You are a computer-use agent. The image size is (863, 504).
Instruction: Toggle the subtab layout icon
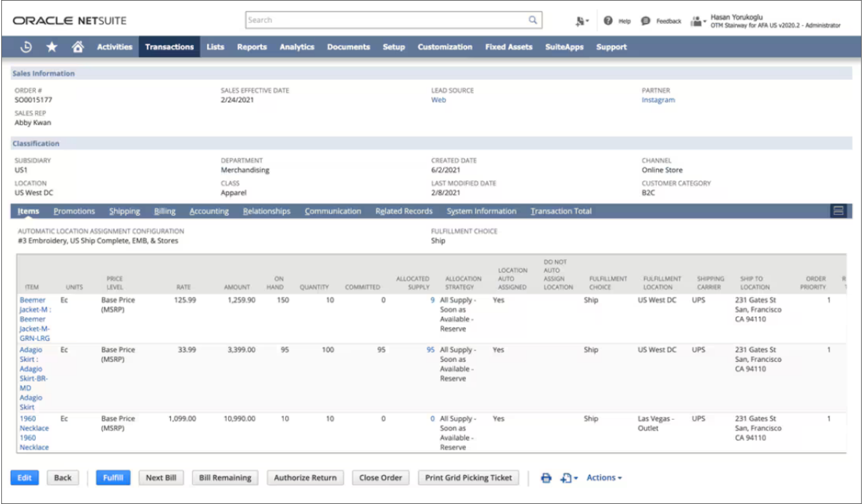[x=838, y=211]
